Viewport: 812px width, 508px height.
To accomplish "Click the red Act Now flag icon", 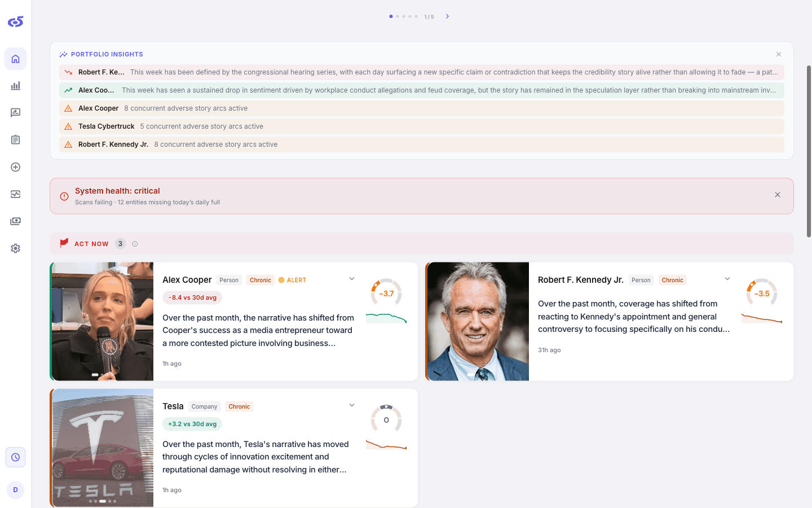I will [x=64, y=243].
